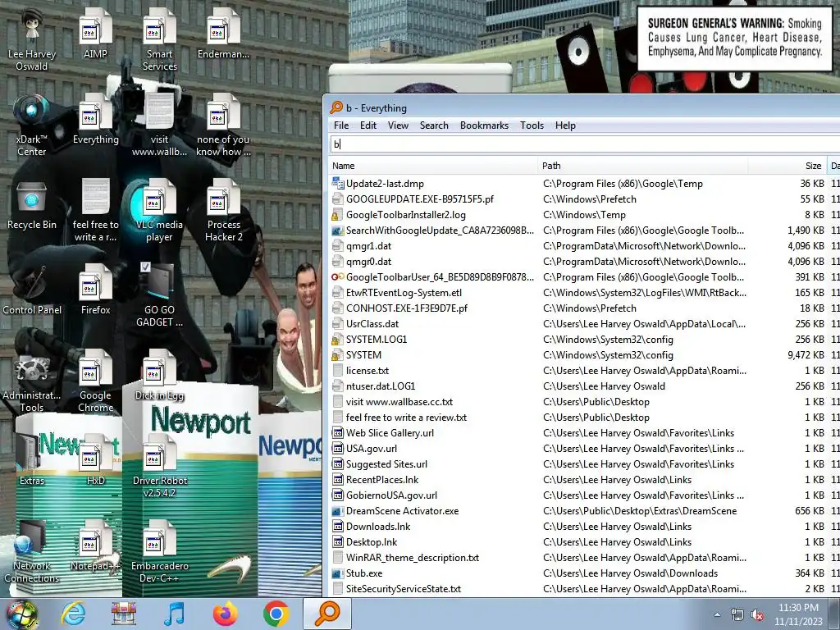840x630 pixels.
Task: Open the Windows Start button
Action: pyautogui.click(x=21, y=614)
